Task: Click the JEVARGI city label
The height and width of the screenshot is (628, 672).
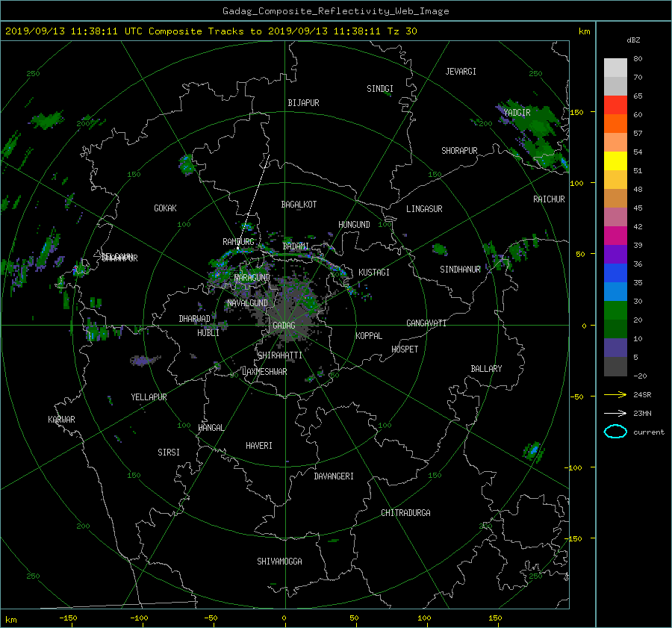Action: (461, 71)
